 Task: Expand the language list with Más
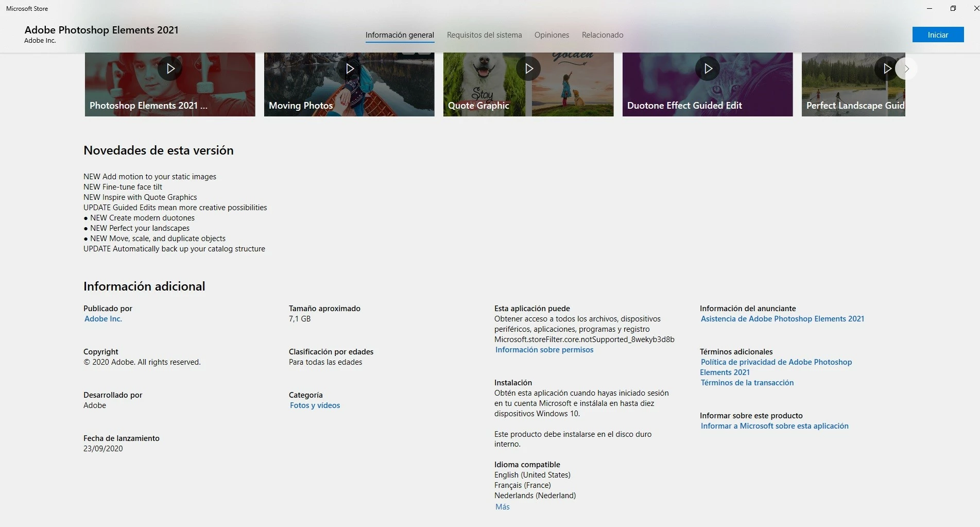(502, 507)
